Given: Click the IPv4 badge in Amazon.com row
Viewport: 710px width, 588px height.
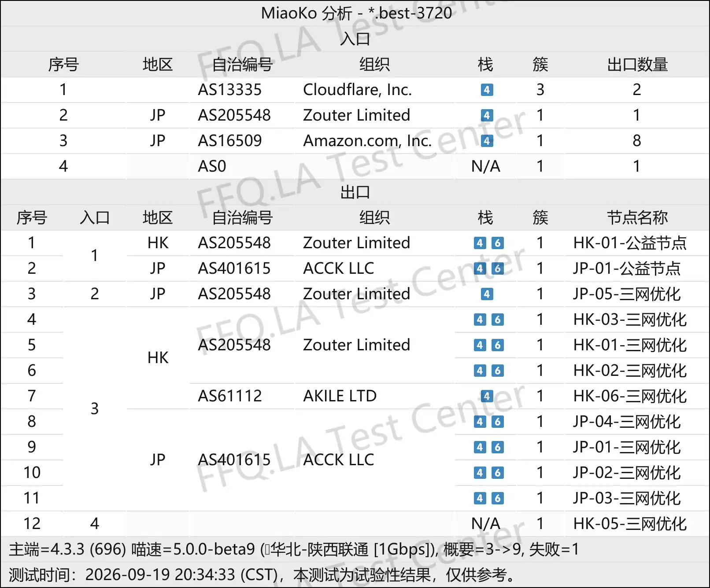Looking at the screenshot, I should click(x=487, y=141).
